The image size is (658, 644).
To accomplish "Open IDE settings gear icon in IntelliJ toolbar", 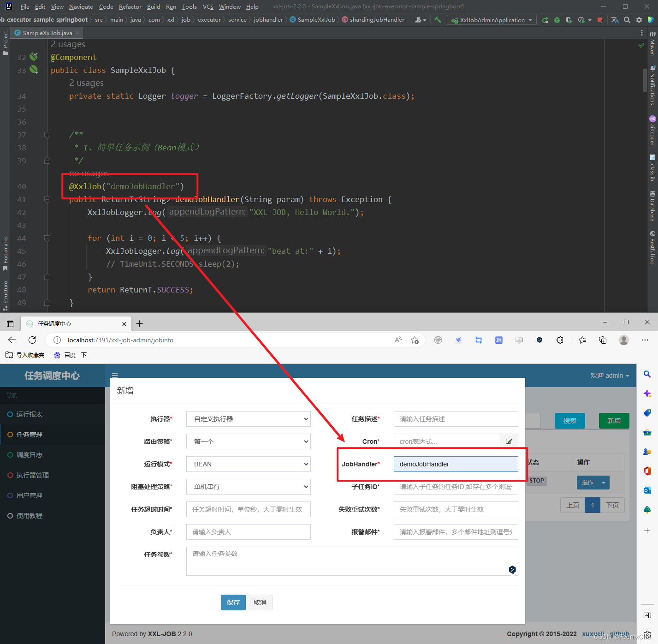I will tap(639, 20).
